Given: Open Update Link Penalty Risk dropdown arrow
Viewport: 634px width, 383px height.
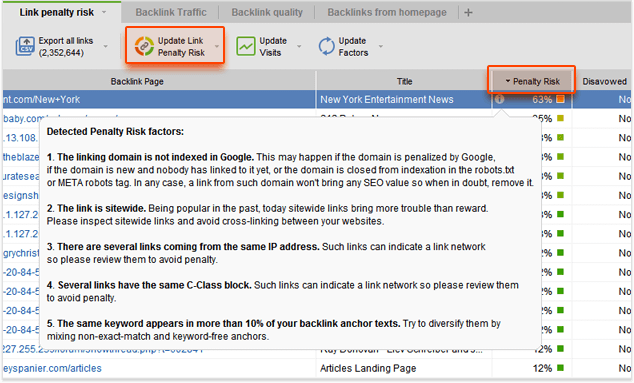Looking at the screenshot, I should click(217, 46).
